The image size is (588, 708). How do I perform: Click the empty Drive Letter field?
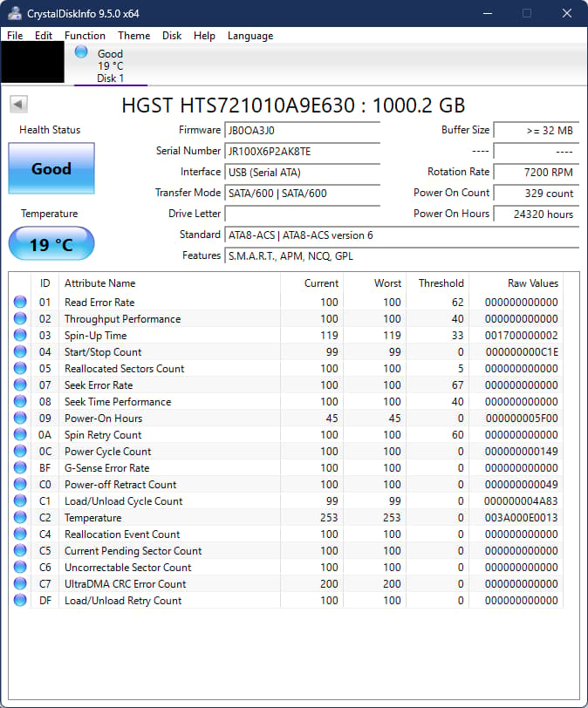pyautogui.click(x=302, y=214)
